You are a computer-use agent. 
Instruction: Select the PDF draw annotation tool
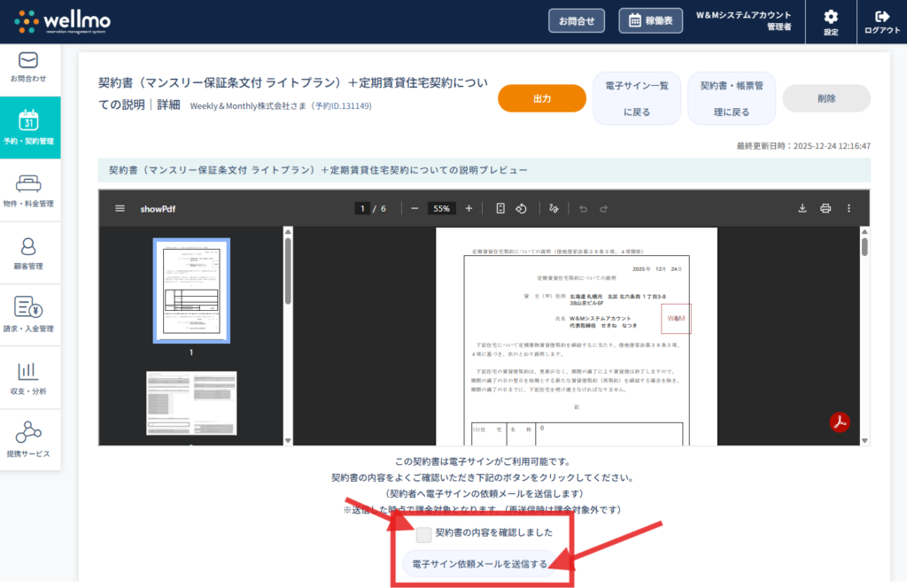pyautogui.click(x=554, y=209)
